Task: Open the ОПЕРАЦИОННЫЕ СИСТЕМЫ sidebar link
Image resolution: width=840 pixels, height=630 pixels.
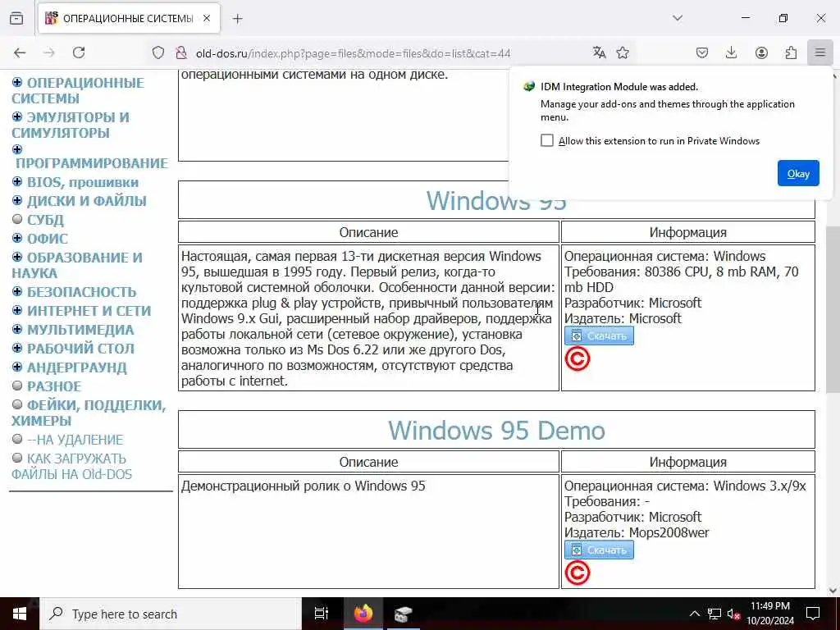Action: click(78, 90)
